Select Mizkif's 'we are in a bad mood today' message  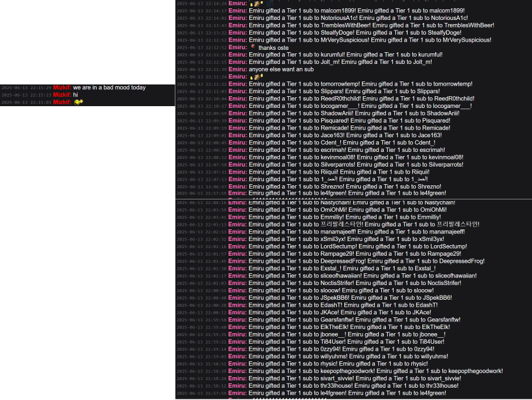coord(109,87)
